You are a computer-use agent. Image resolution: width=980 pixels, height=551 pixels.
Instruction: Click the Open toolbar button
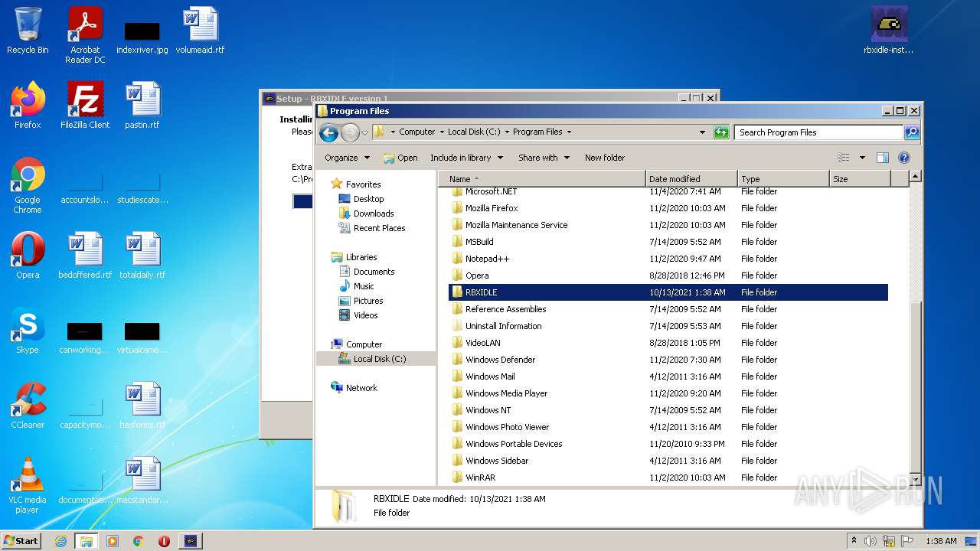click(400, 158)
